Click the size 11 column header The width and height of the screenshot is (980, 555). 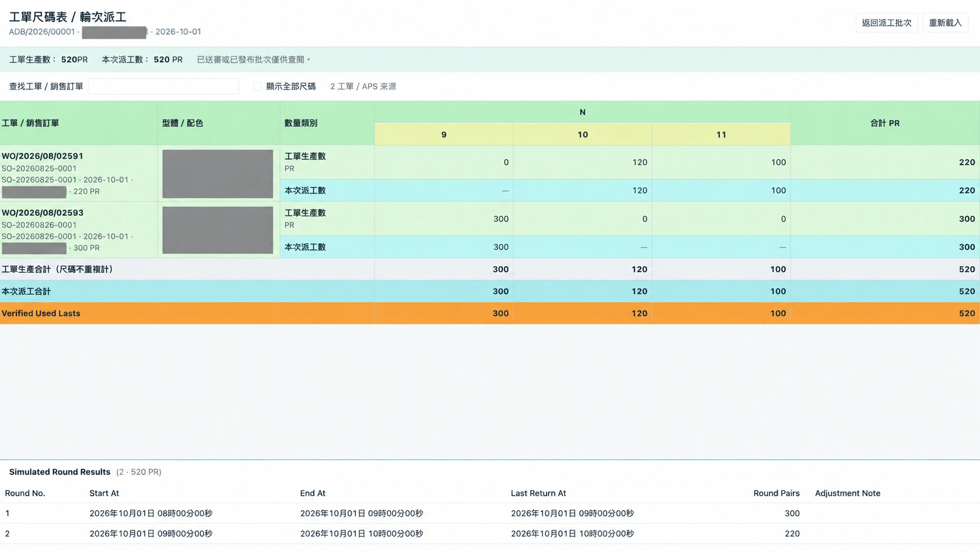click(721, 135)
